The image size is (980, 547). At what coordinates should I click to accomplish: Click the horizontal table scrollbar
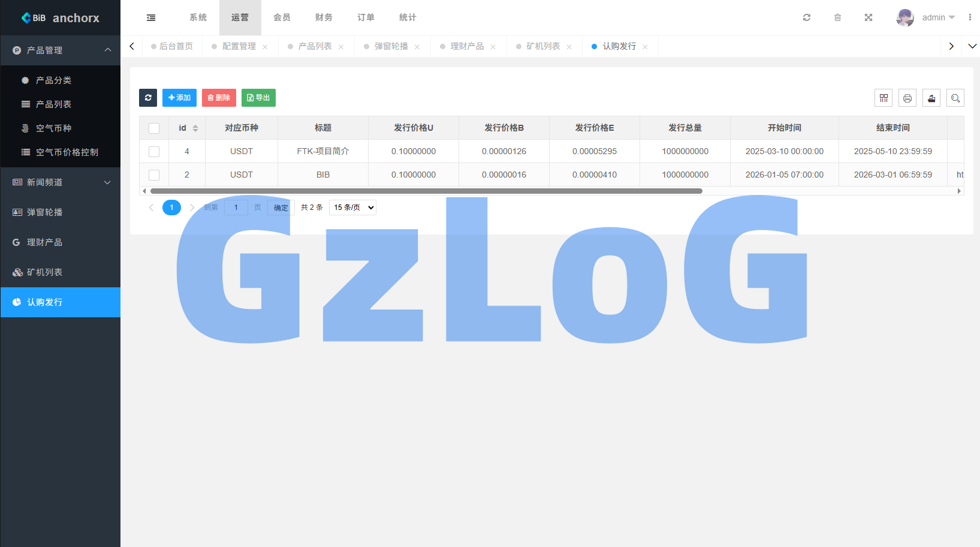pos(426,191)
